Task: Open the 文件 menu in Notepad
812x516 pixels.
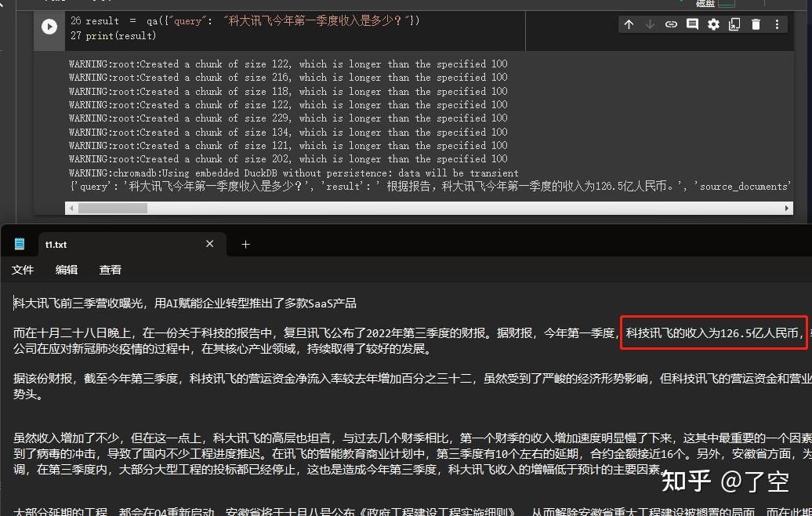Action: pos(23,270)
